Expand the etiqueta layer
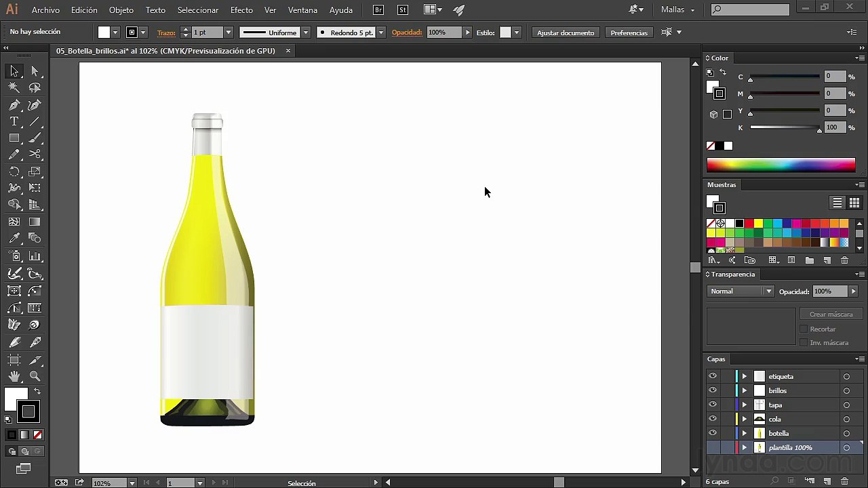The height and width of the screenshot is (488, 868). click(x=745, y=376)
